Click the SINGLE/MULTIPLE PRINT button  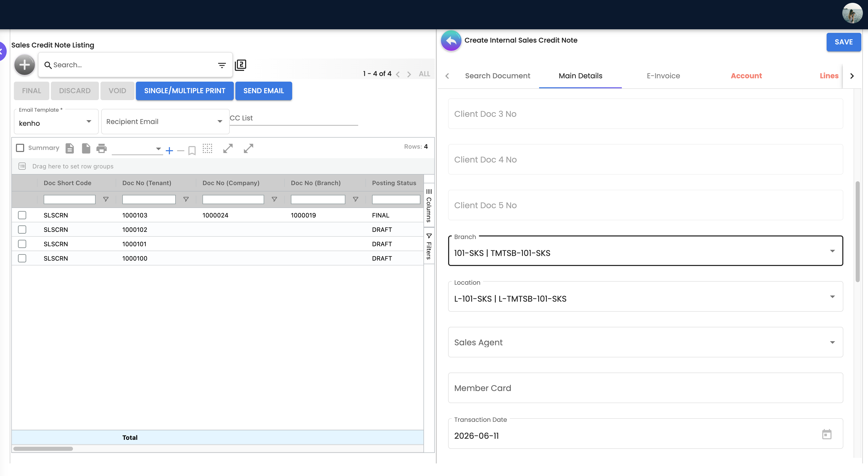(185, 91)
